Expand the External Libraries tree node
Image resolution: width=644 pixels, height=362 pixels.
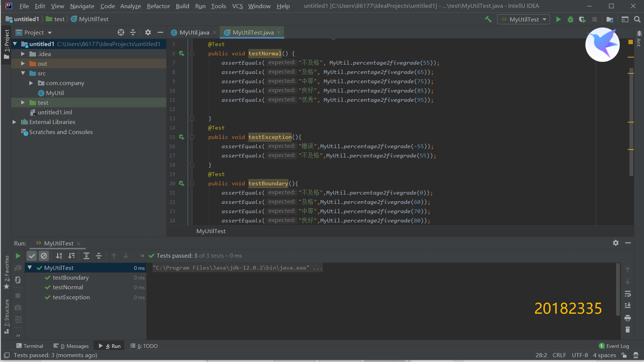coord(14,122)
